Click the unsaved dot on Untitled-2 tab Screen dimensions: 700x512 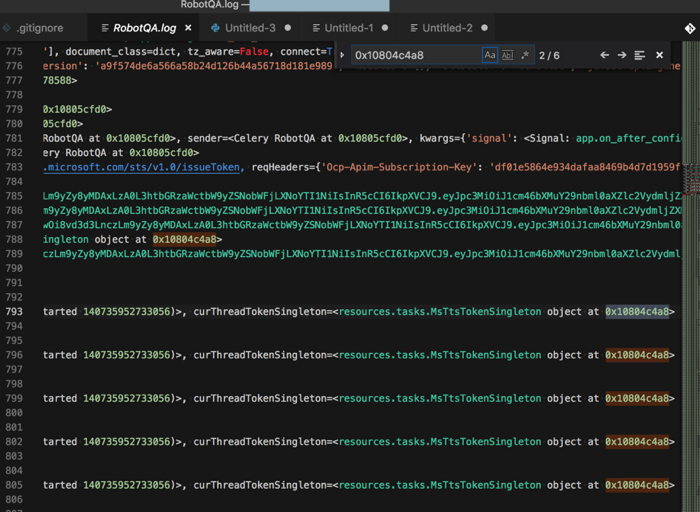pos(484,28)
